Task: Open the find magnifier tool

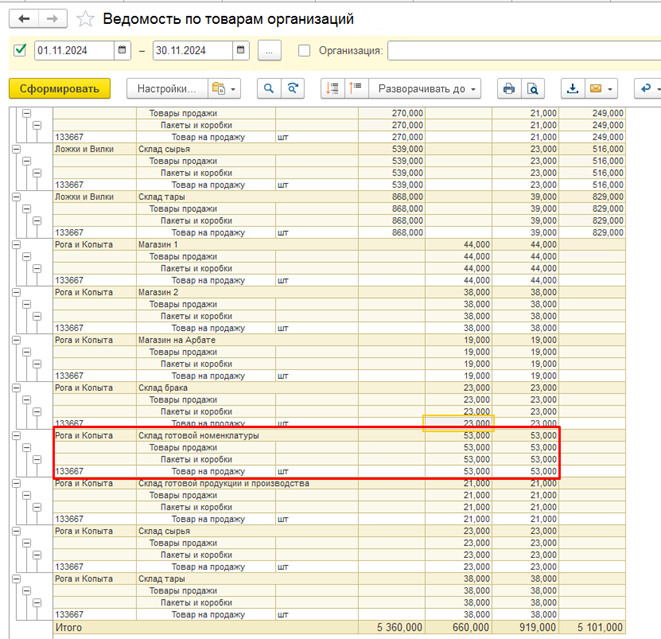Action: click(269, 89)
